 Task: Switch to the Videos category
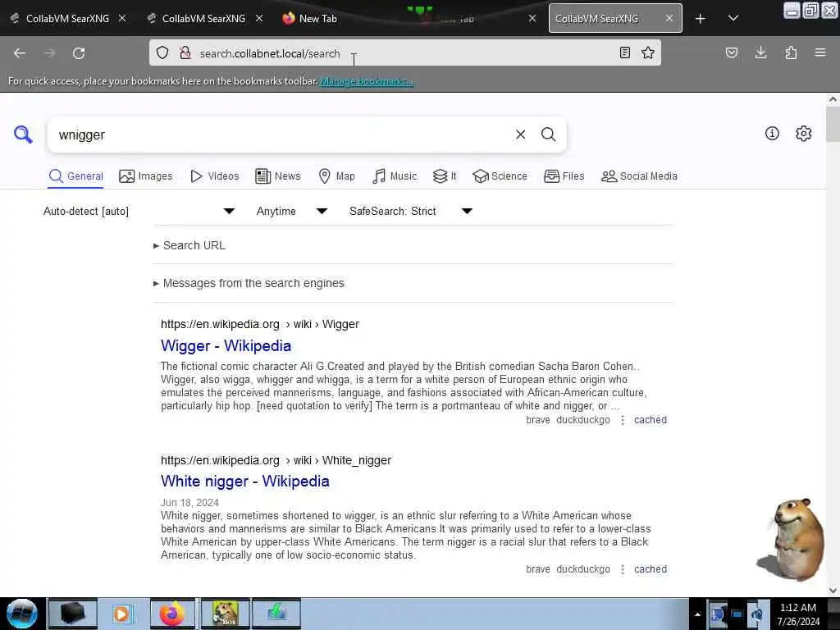click(214, 176)
